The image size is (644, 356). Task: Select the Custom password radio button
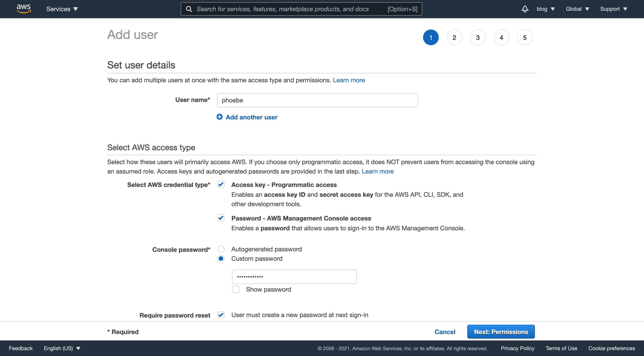[221, 259]
